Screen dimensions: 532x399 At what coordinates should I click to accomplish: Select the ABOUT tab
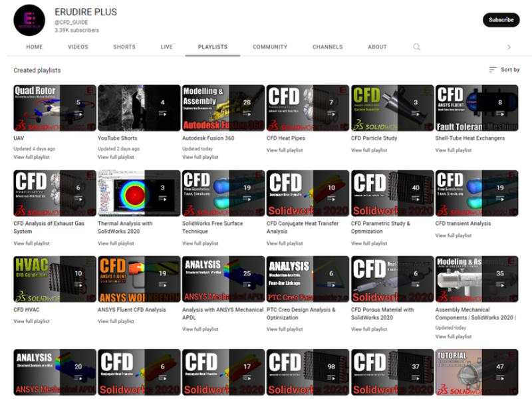click(377, 47)
